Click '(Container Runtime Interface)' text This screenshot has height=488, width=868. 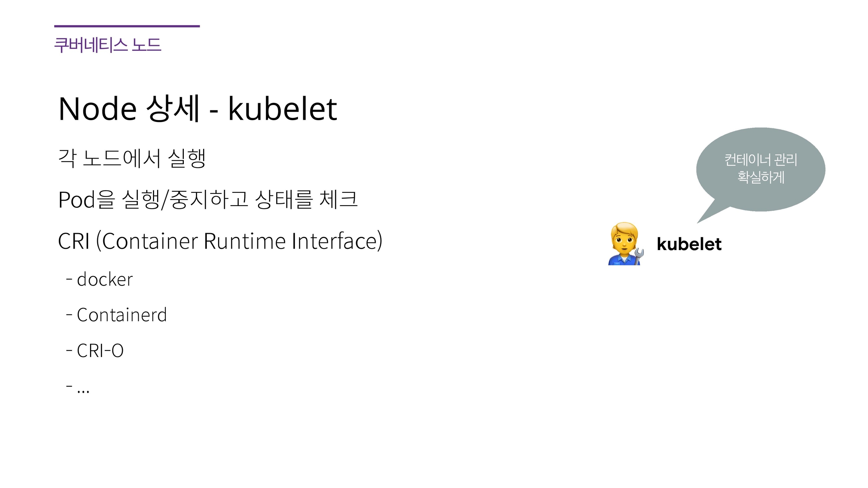pyautogui.click(x=239, y=241)
